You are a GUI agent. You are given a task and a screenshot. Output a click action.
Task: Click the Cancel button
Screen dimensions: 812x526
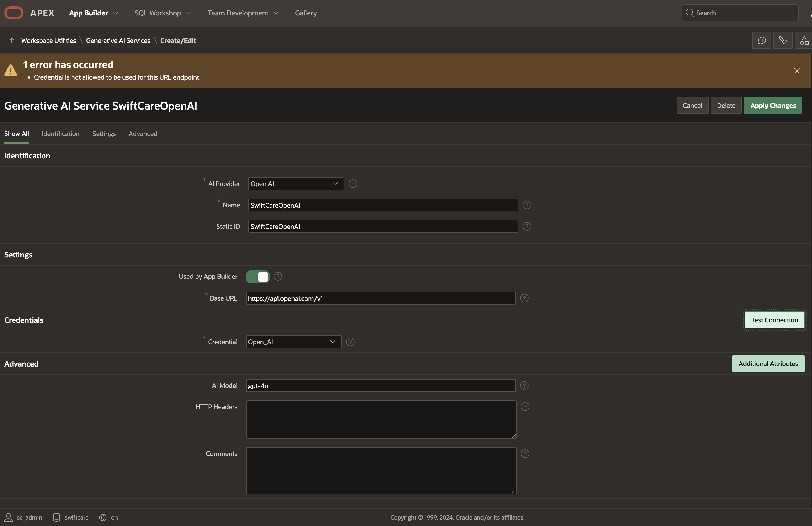point(692,105)
